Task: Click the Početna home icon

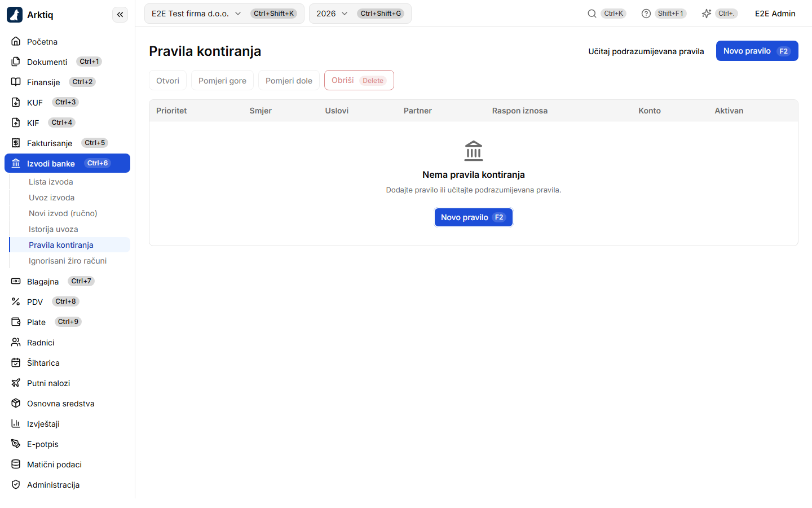Action: [16, 41]
